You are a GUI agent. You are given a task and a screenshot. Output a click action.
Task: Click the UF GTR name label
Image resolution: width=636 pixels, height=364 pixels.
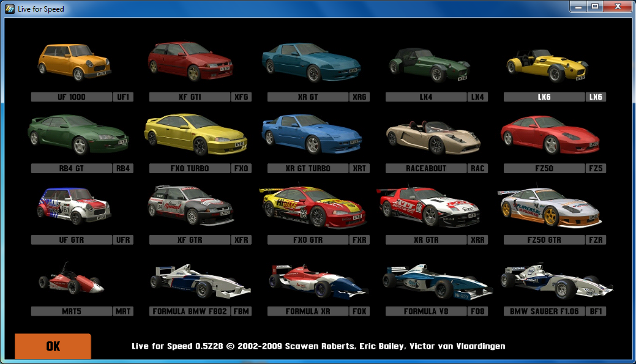[72, 240]
